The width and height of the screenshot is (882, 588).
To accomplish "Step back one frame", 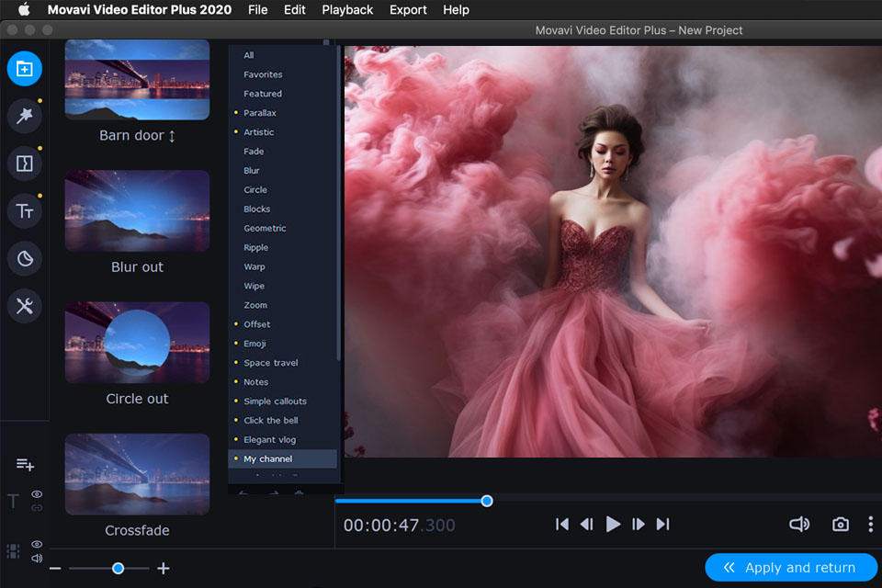I will pos(587,525).
